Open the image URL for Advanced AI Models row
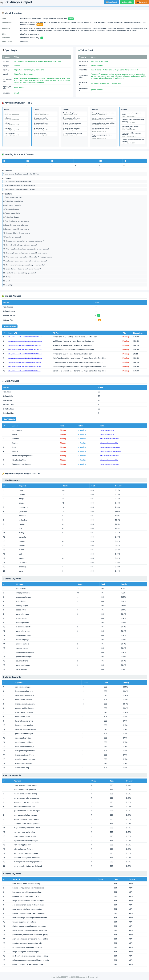Screen dimensions: 149x980 [25, 345]
